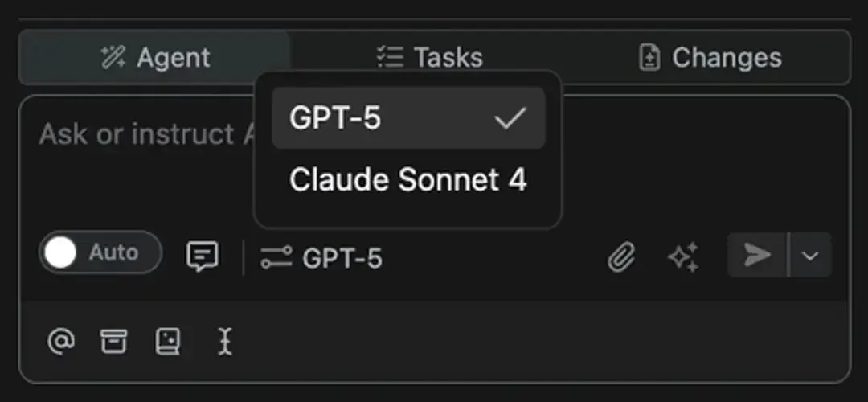Open the GPT-5 model selector below the prompt

pyautogui.click(x=321, y=258)
